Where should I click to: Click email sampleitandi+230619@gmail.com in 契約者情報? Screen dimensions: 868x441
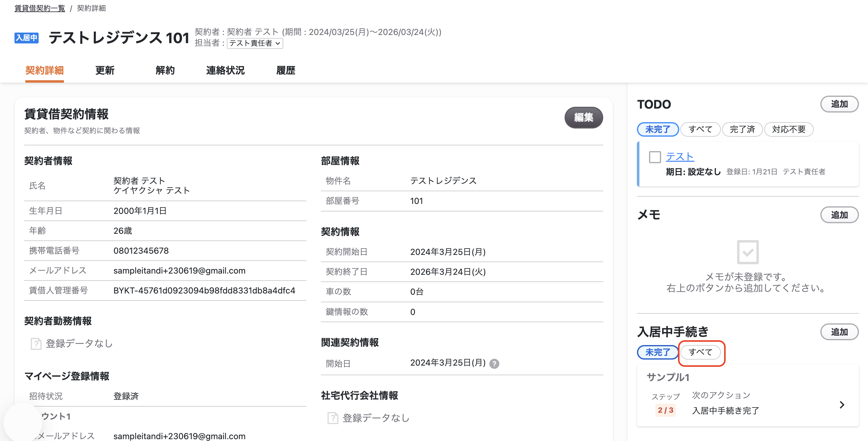pos(179,271)
